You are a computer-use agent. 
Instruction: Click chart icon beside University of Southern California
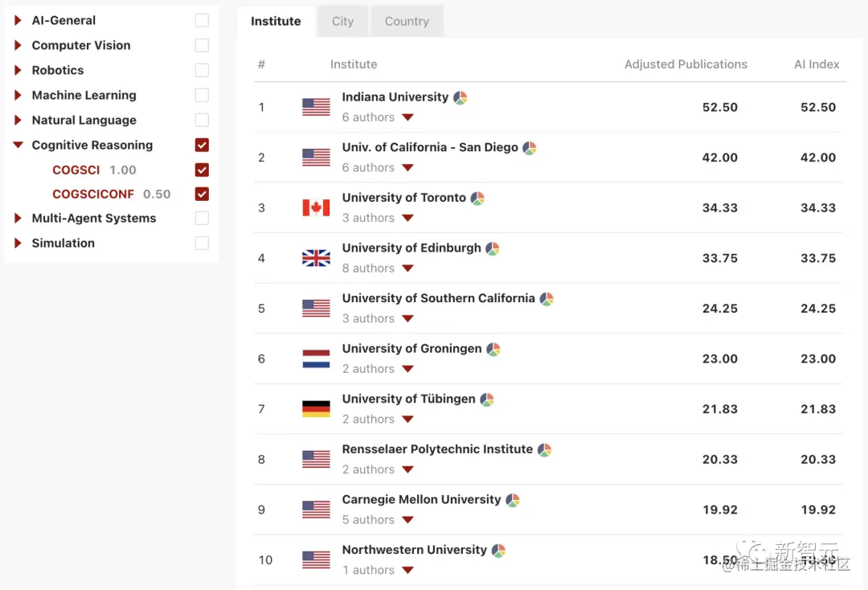(547, 299)
